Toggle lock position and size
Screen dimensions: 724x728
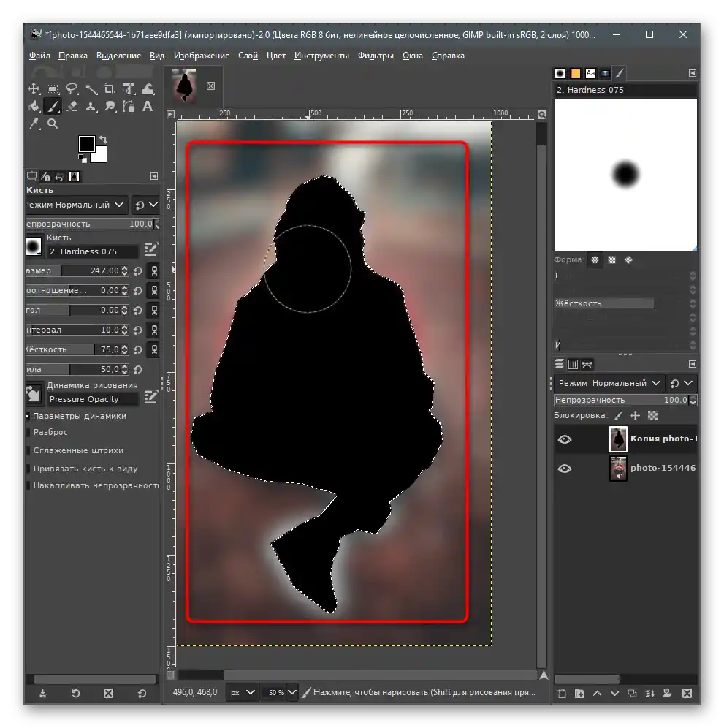[x=636, y=416]
